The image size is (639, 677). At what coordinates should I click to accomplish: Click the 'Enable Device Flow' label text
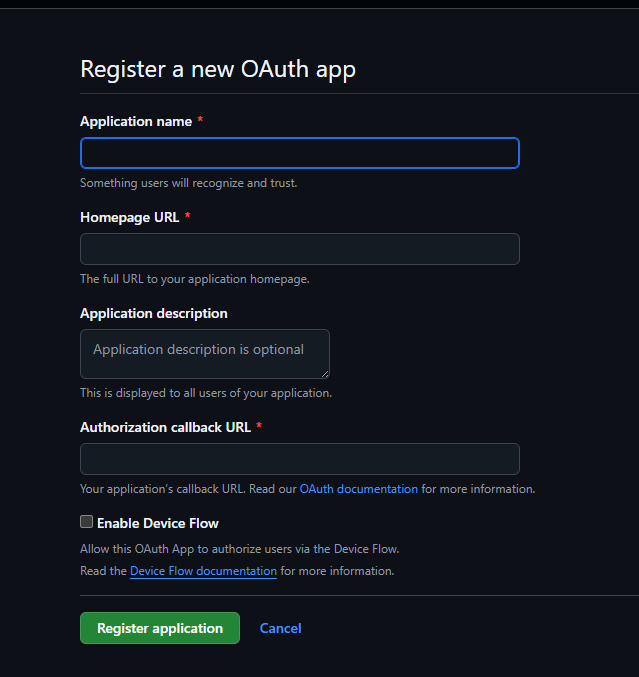pos(158,523)
